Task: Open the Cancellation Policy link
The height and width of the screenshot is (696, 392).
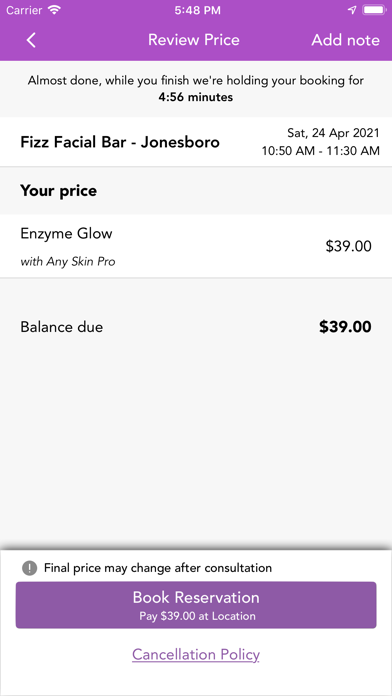Action: coord(196,655)
